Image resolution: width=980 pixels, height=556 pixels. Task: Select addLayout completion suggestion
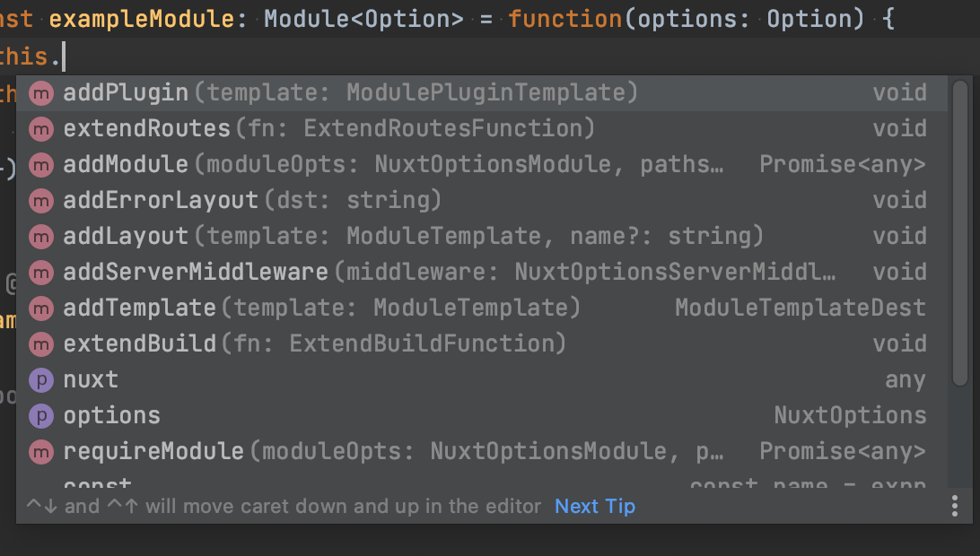point(126,237)
